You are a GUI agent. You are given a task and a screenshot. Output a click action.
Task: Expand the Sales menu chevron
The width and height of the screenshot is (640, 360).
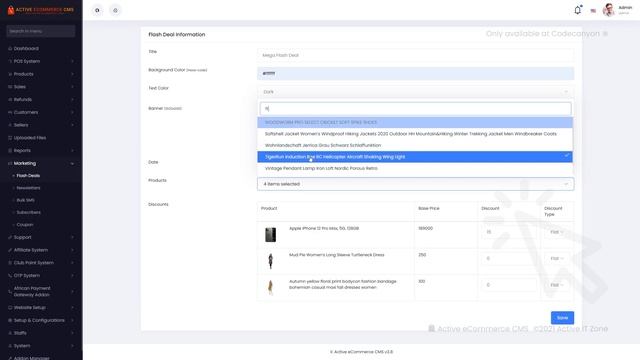72,87
